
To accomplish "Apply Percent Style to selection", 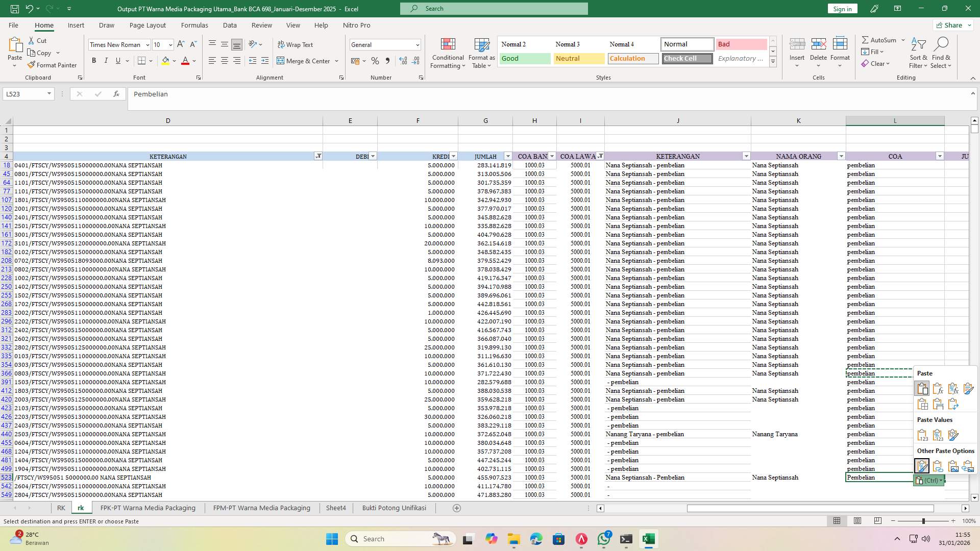I will click(375, 61).
